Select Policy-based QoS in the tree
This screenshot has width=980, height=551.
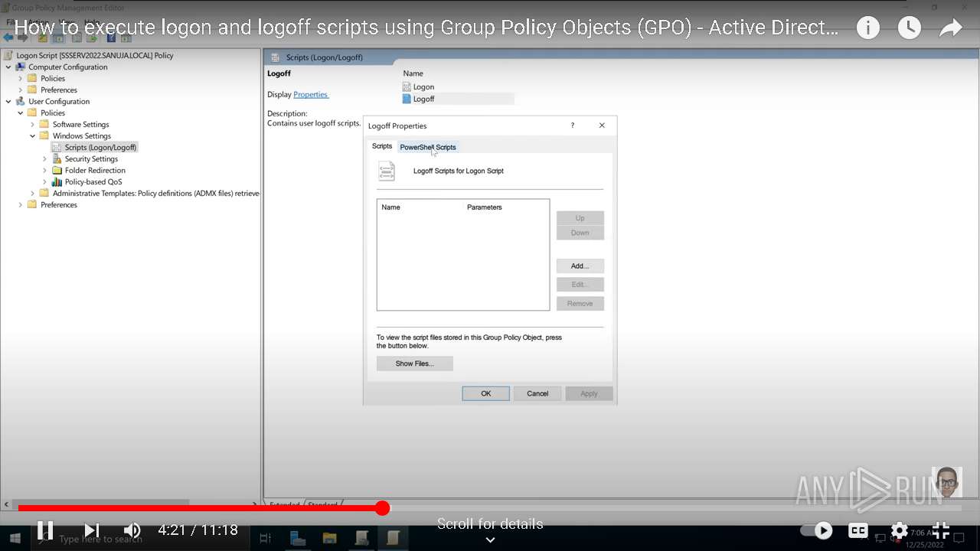tap(93, 181)
